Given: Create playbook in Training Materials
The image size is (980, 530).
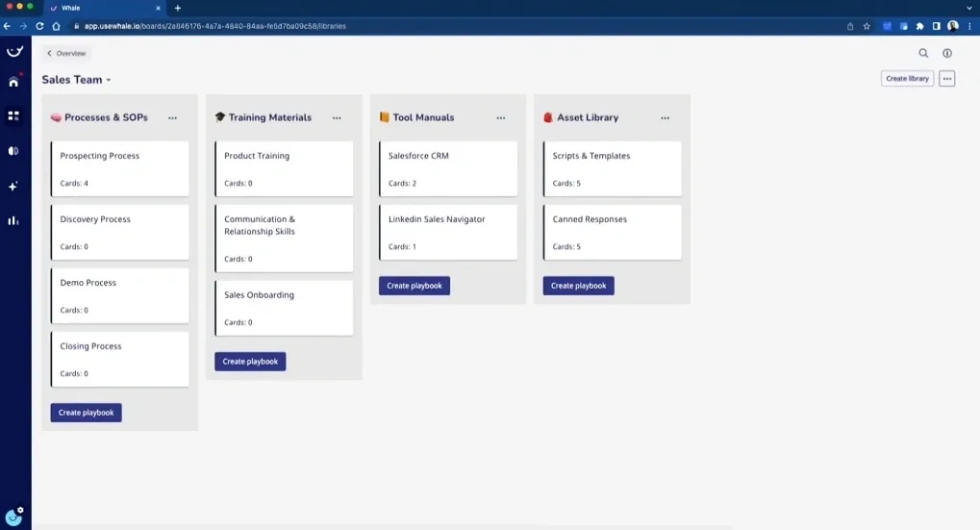Looking at the screenshot, I should [250, 362].
